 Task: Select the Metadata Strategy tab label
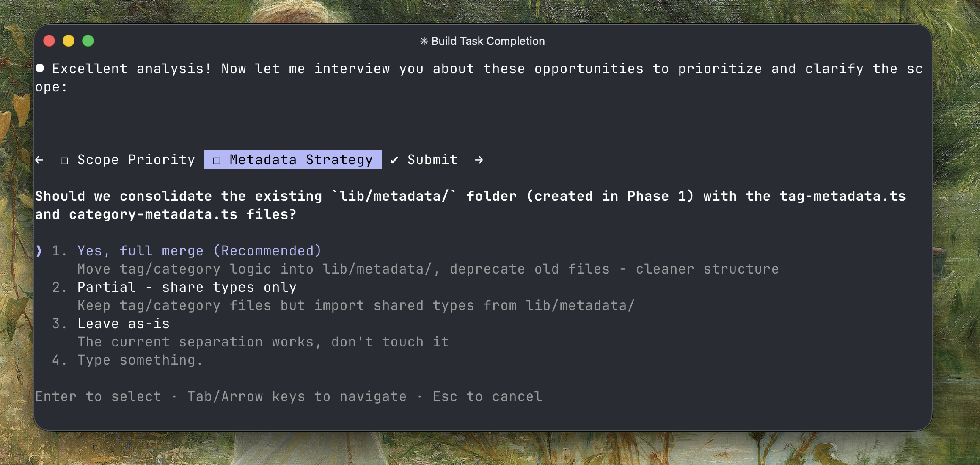[301, 160]
